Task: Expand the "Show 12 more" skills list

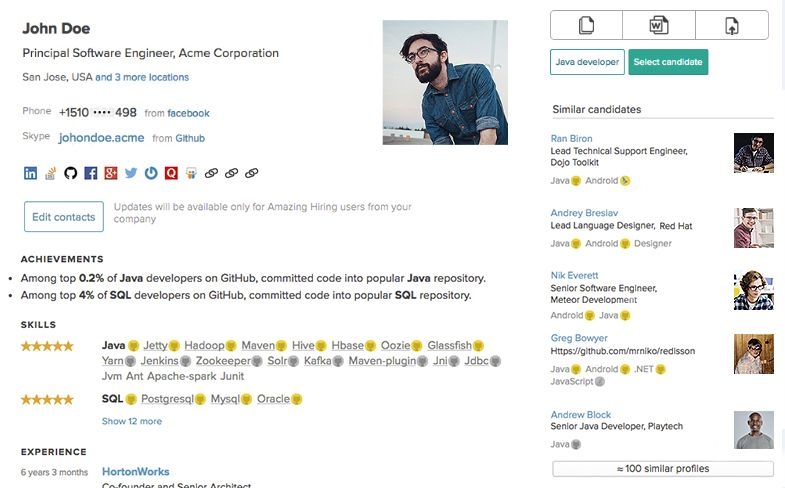Action: coord(131,421)
